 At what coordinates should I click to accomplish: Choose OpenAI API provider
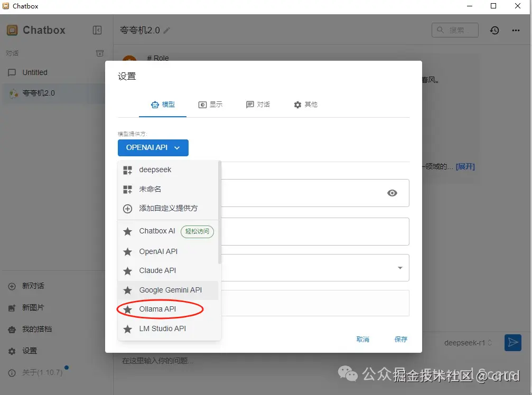(168, 251)
